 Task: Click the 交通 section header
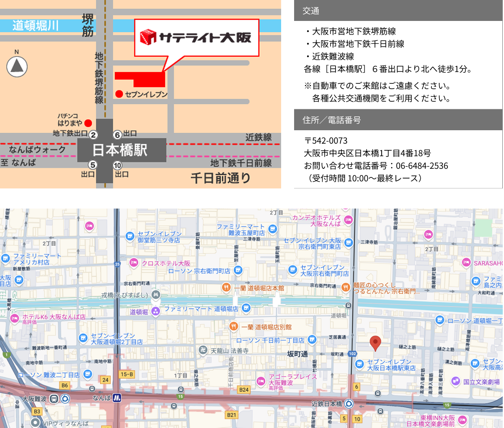point(398,11)
